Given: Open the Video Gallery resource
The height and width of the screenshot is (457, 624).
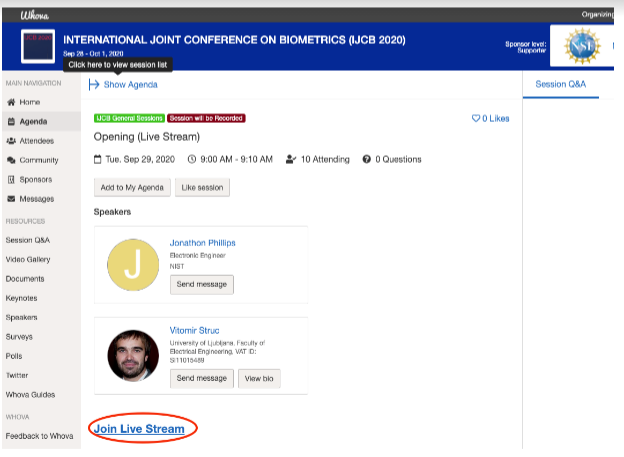Looking at the screenshot, I should 28,260.
